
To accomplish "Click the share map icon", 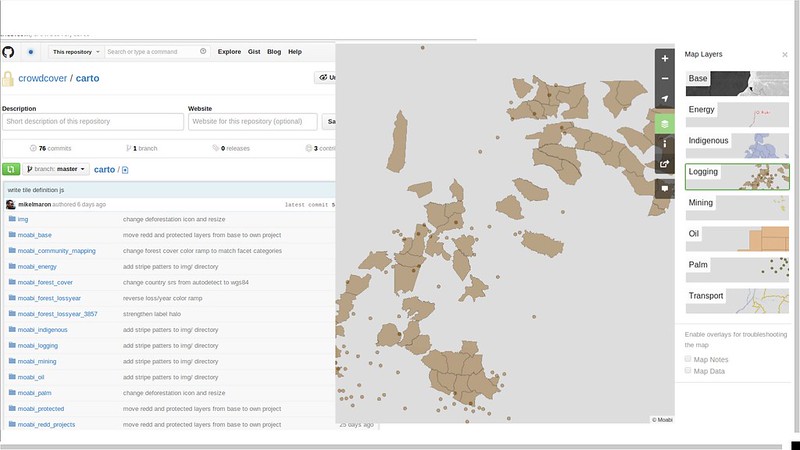I will pos(664,164).
